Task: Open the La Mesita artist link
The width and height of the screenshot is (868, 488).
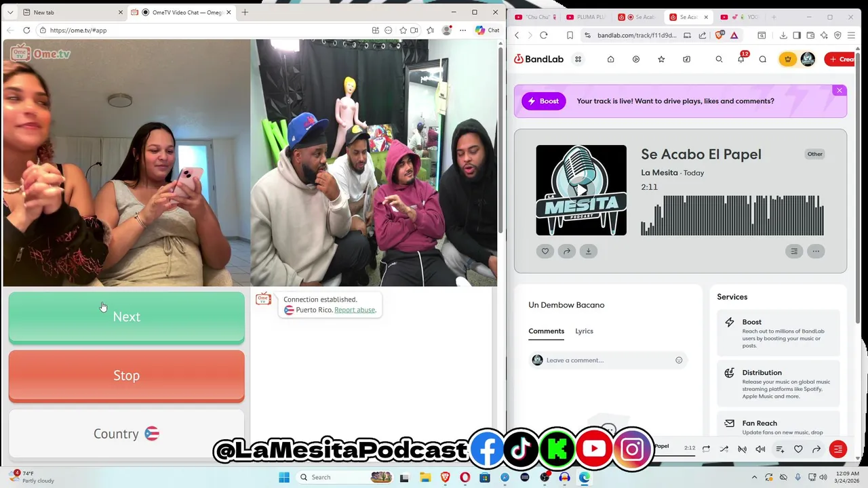Action: (x=659, y=173)
